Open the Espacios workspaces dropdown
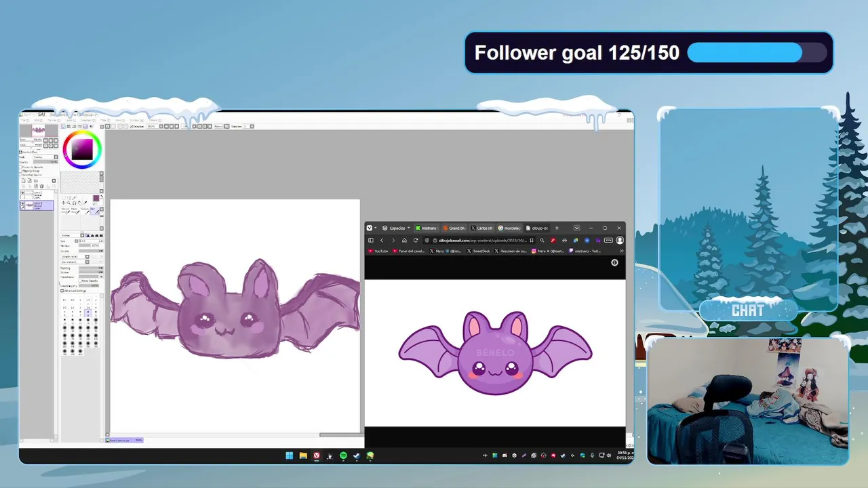This screenshot has height=488, width=868. point(395,228)
